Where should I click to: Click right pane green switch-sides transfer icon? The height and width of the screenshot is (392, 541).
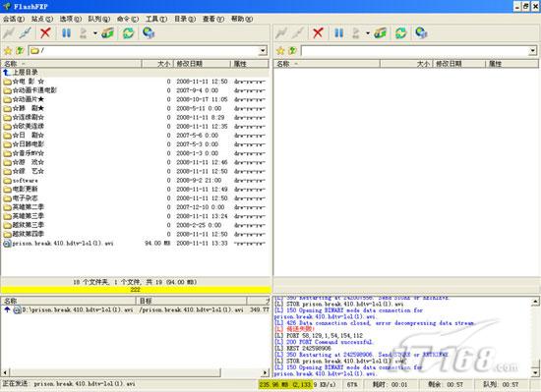[381, 33]
